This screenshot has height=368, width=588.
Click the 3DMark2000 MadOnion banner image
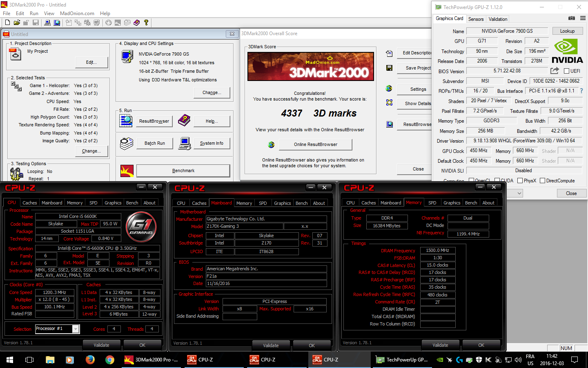coord(311,66)
